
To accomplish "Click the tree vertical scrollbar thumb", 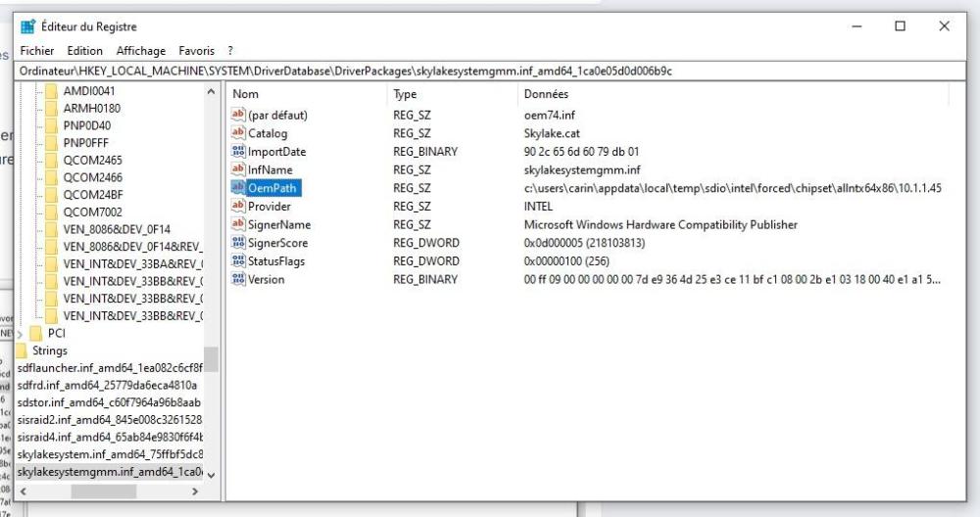I will point(212,359).
